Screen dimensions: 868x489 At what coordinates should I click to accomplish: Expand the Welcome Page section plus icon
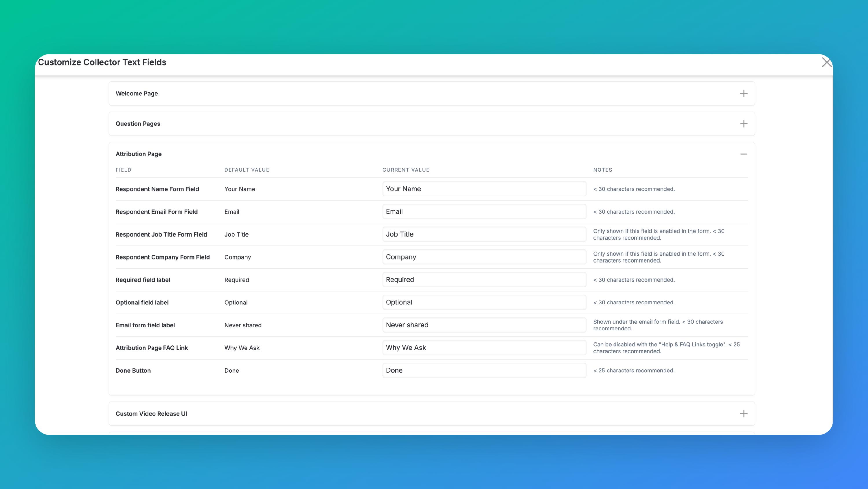point(743,94)
